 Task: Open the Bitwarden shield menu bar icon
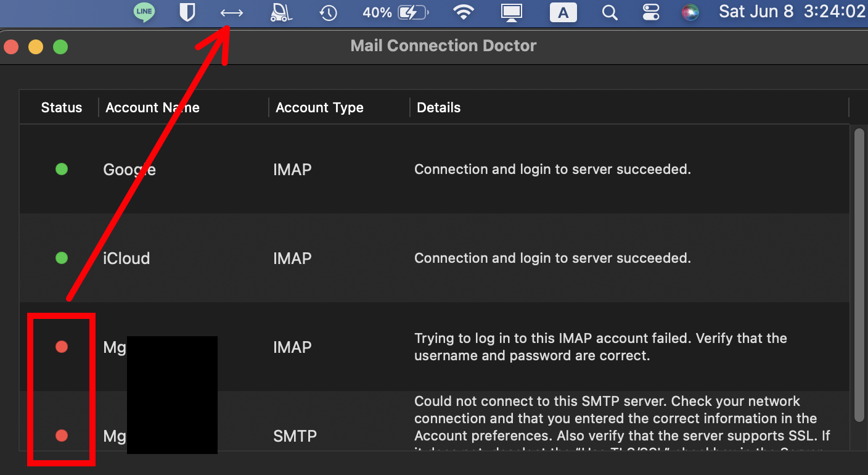coord(187,12)
